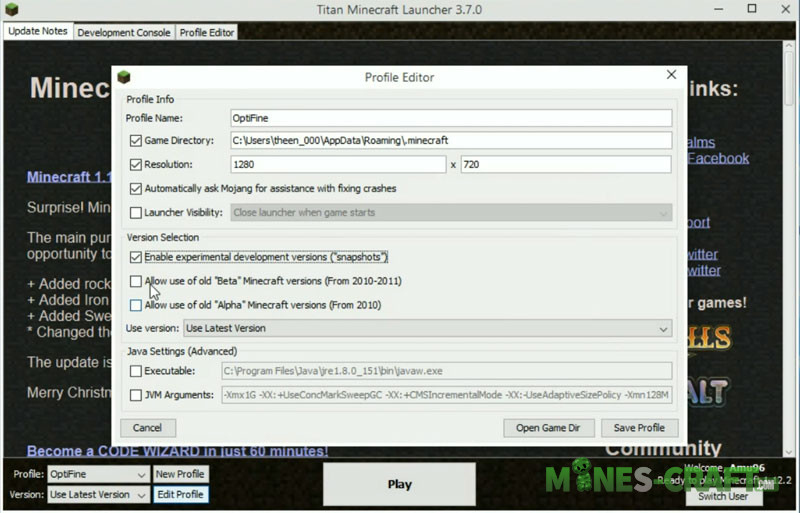Screen dimensions: 800x513
Task: Switch to the Update Notes tab
Action: click(38, 31)
